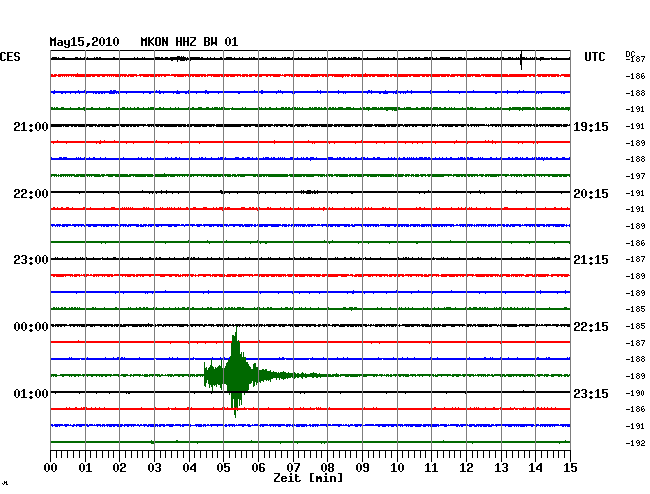Click the DC offset value -192

click(x=635, y=443)
